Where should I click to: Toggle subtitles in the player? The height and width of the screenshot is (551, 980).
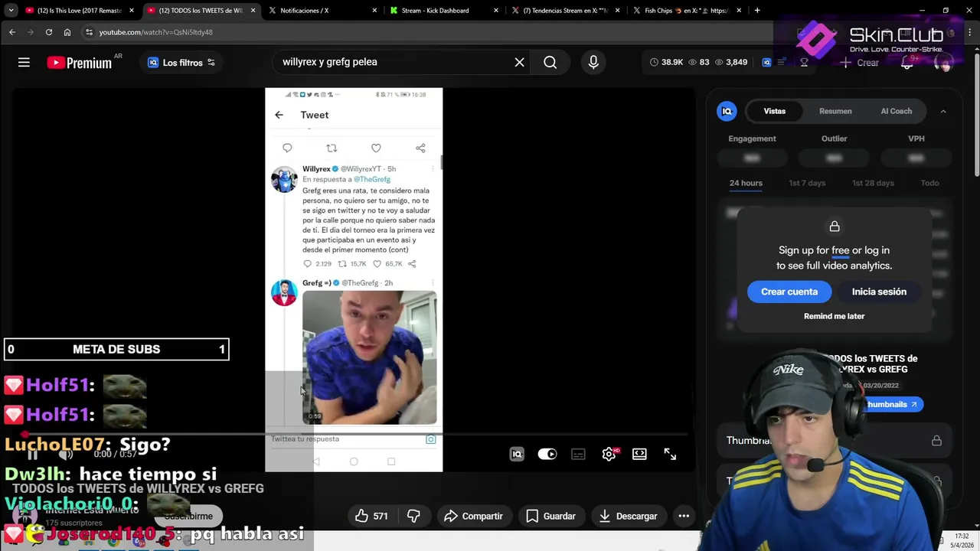click(x=578, y=454)
